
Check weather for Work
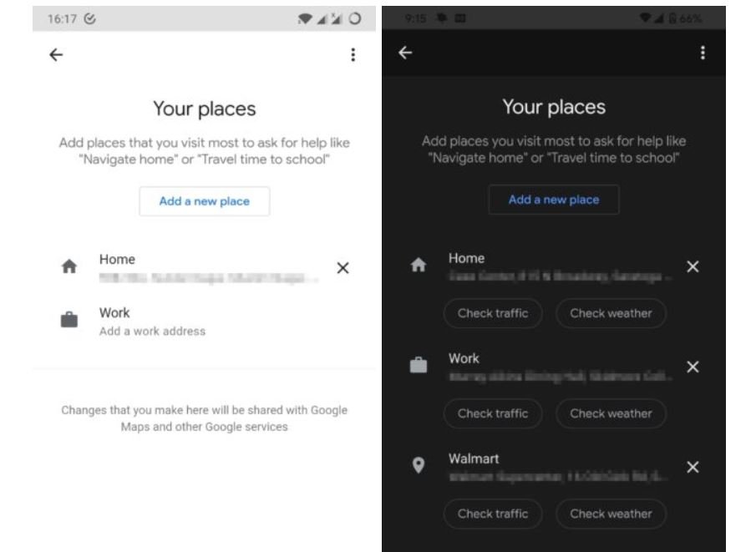[611, 413]
